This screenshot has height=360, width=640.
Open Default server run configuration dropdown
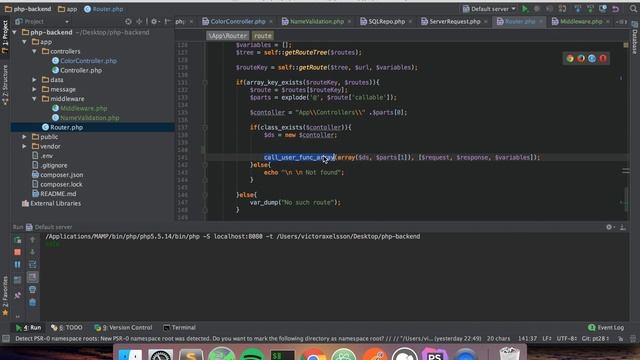tap(489, 9)
